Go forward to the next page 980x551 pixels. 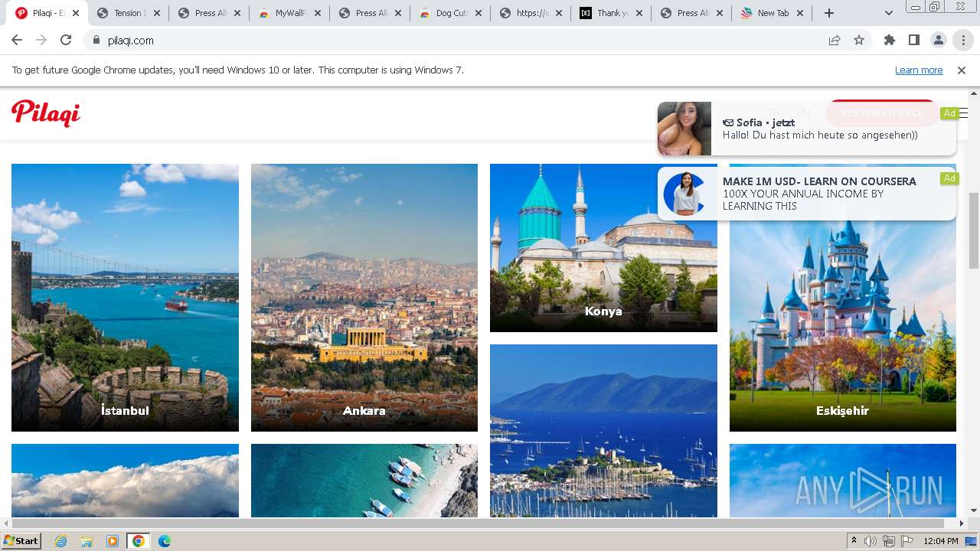tap(41, 41)
